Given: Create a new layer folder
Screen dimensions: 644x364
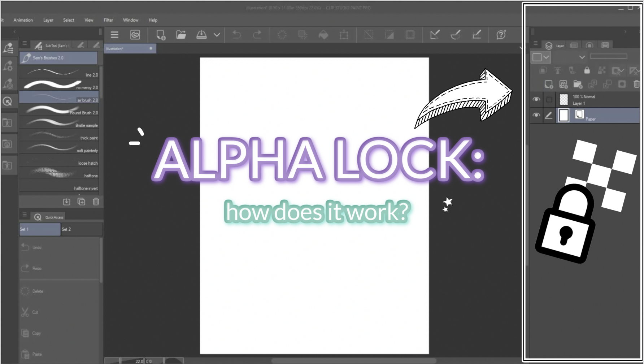Looking at the screenshot, I should tap(578, 84).
